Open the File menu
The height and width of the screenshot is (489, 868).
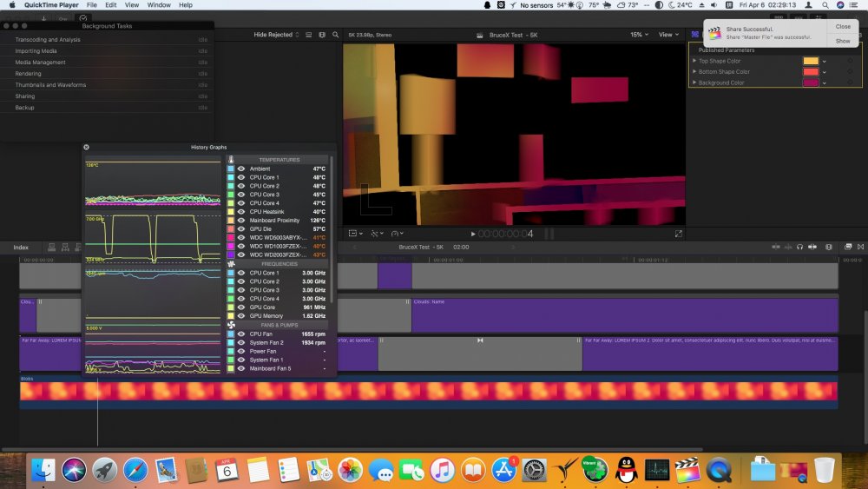click(x=91, y=5)
